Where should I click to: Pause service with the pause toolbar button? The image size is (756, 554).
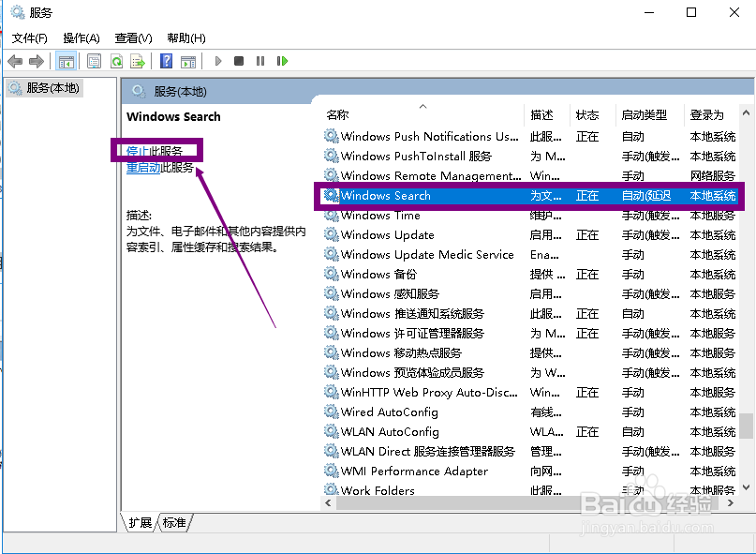260,61
